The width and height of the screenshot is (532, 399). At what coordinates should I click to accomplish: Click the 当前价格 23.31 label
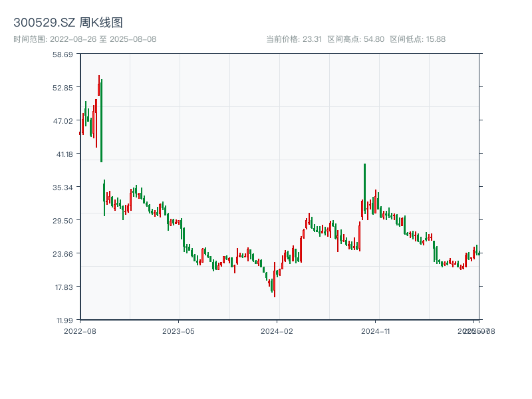[x=293, y=39]
